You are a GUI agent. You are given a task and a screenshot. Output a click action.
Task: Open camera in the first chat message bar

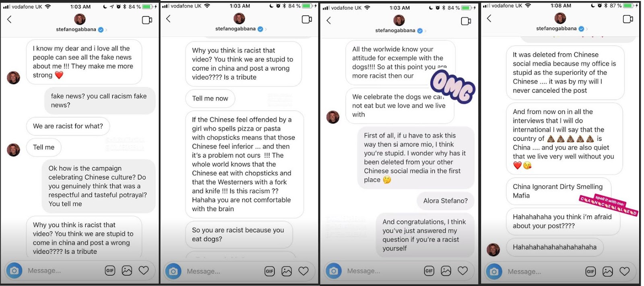(x=14, y=271)
